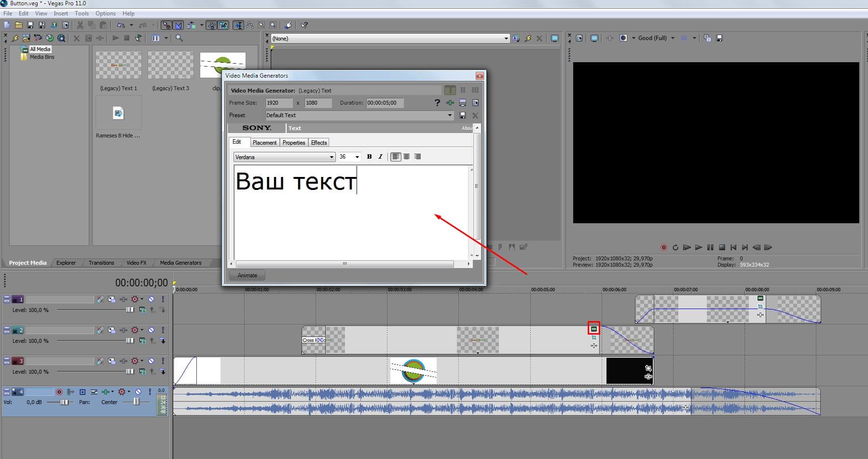Open the Good (Full) preview quality dropdown
Viewport: 868px width, 459px height.
point(656,38)
